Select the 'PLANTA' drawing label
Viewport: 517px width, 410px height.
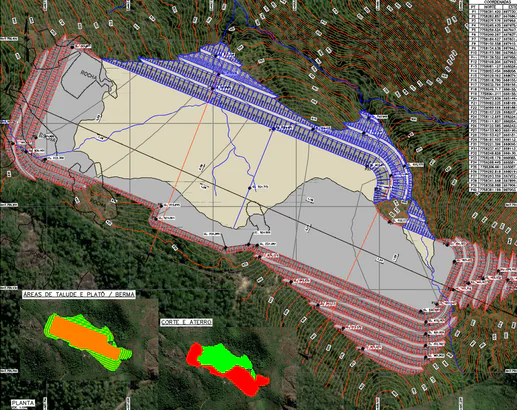(23, 403)
